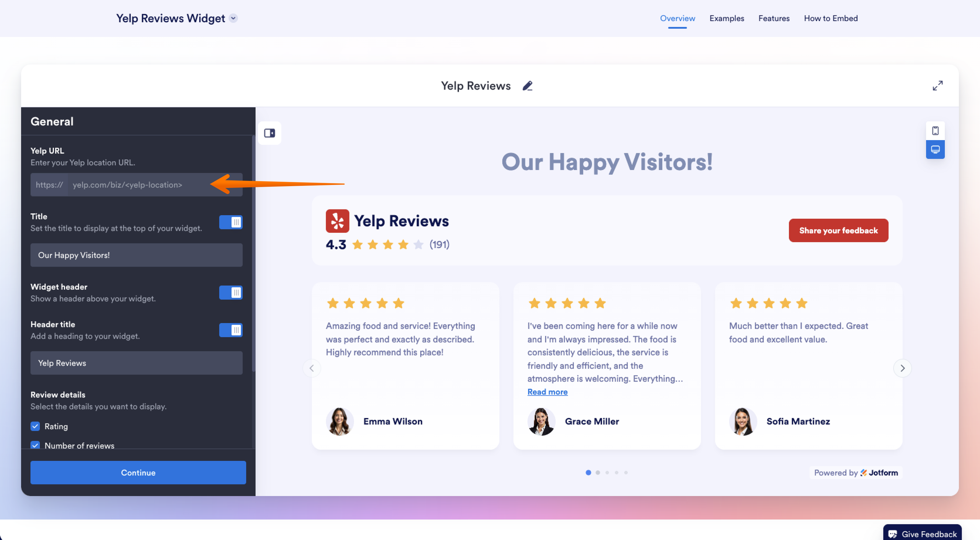This screenshot has width=980, height=540.
Task: Toggle the Widget header switch
Action: pyautogui.click(x=231, y=293)
